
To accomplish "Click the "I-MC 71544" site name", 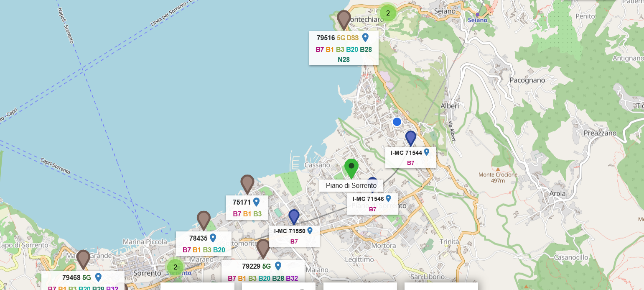I will pyautogui.click(x=406, y=153).
